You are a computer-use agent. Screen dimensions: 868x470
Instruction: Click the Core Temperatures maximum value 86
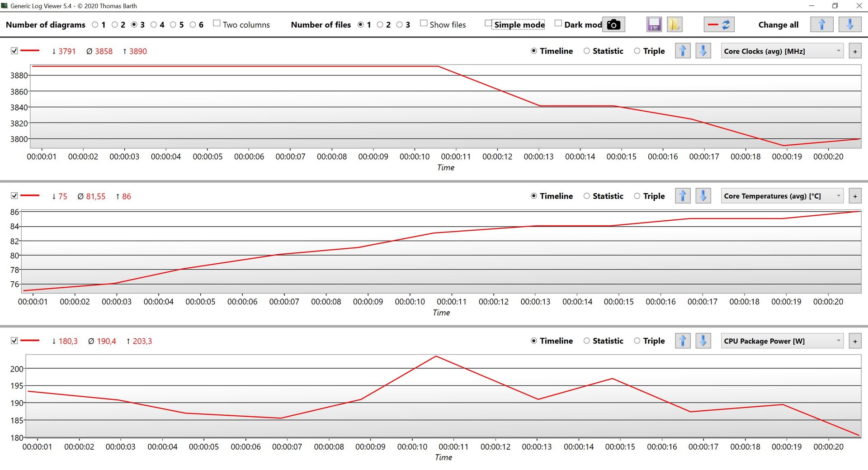click(x=127, y=196)
